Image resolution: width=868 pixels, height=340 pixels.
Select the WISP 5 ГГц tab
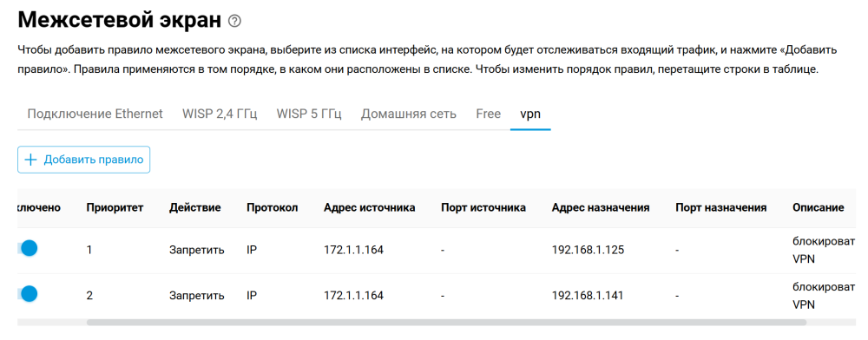coord(310,114)
